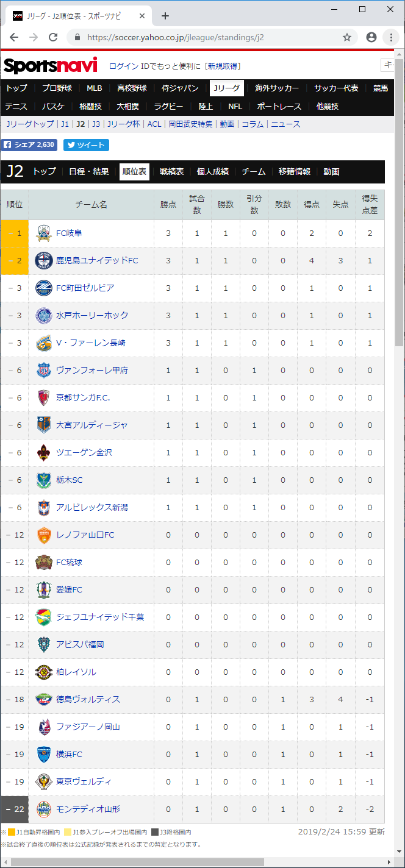This screenshot has width=405, height=868.
Task: Click the Twitter ツイート button
Action: coord(86,145)
